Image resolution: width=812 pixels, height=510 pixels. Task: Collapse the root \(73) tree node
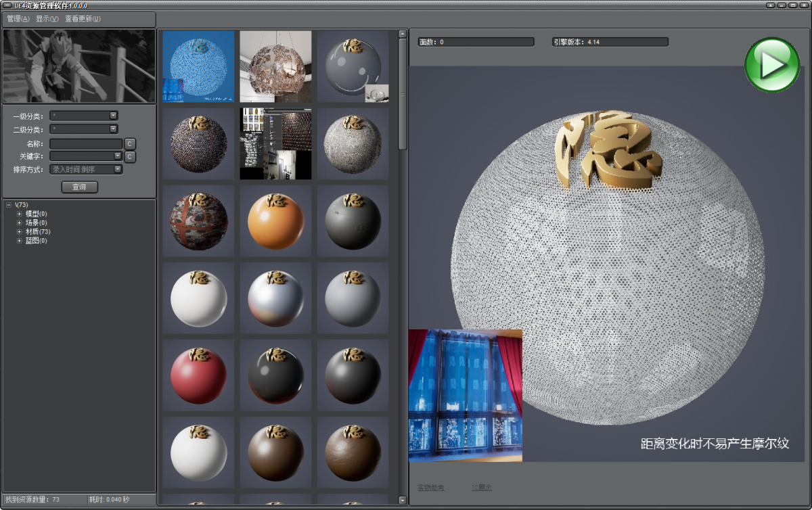[8, 205]
